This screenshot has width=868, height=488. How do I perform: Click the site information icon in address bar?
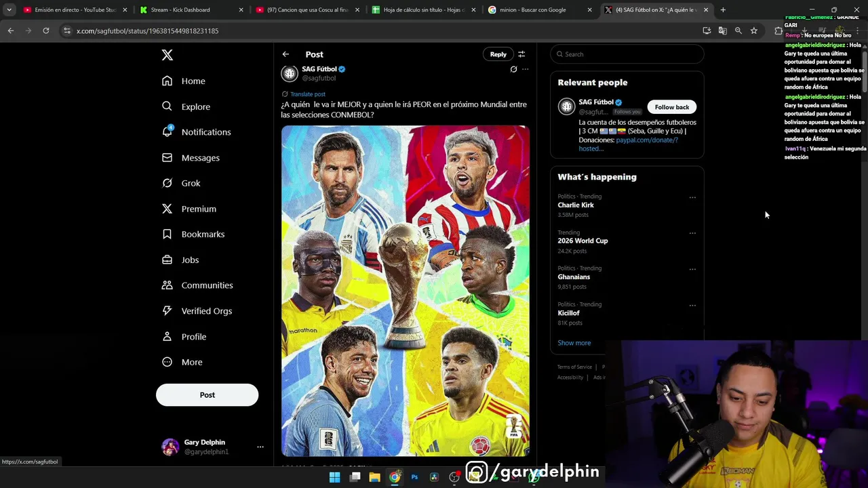(66, 30)
